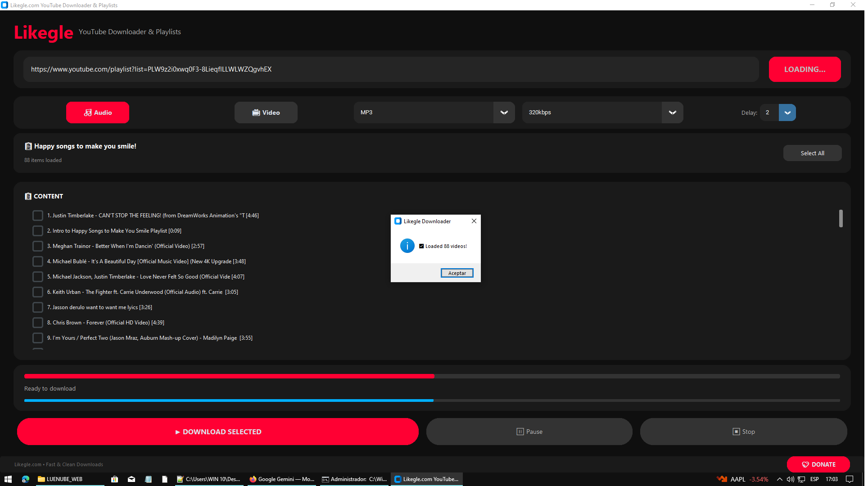Switch to Video mode via camera icon
The height and width of the screenshot is (486, 868).
[x=256, y=112]
